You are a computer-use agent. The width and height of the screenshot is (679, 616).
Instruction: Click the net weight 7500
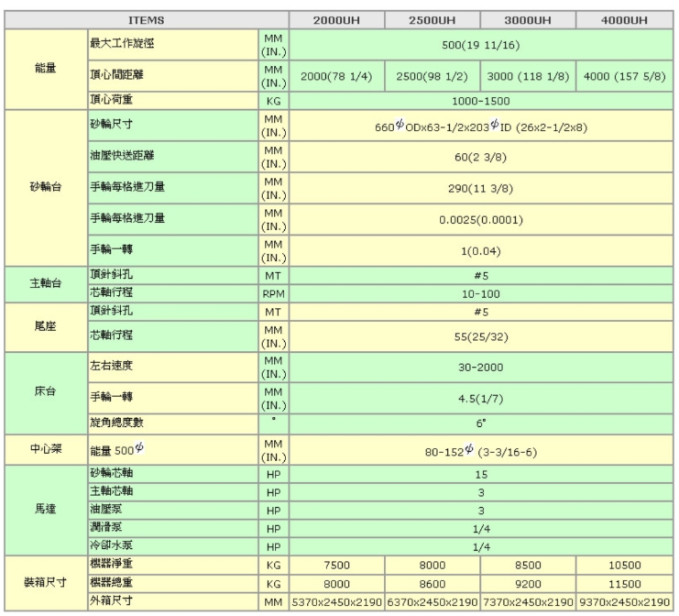tap(336, 566)
